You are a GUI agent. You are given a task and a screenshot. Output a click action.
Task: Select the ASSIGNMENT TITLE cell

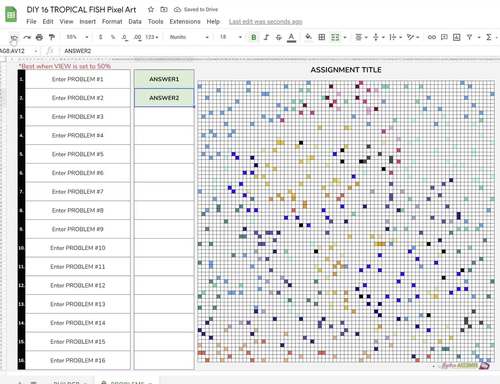pos(346,70)
